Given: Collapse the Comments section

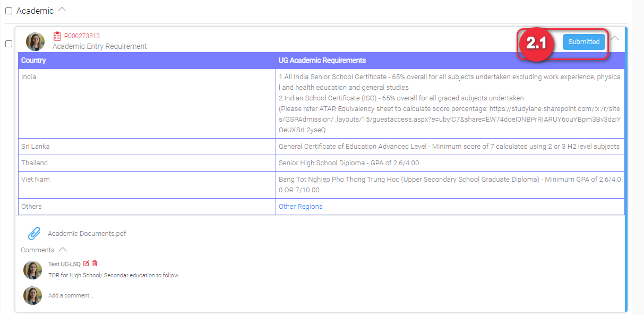Looking at the screenshot, I should tap(63, 250).
